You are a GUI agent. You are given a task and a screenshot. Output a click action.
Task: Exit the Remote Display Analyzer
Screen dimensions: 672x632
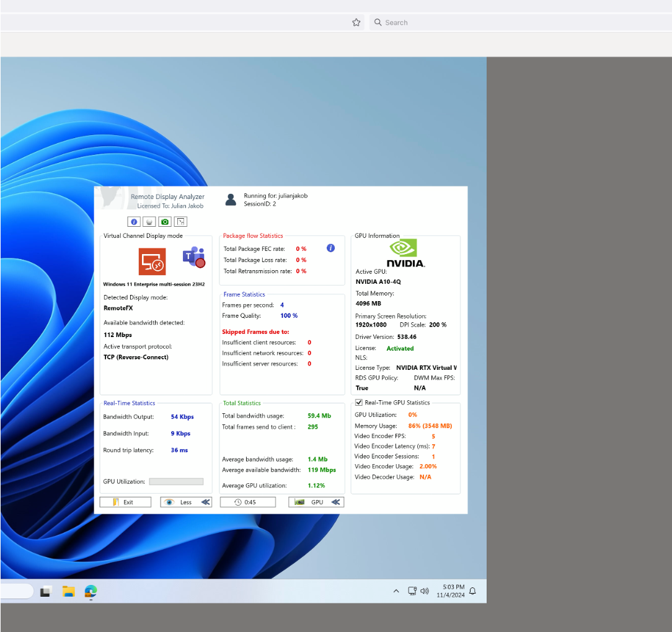click(126, 502)
